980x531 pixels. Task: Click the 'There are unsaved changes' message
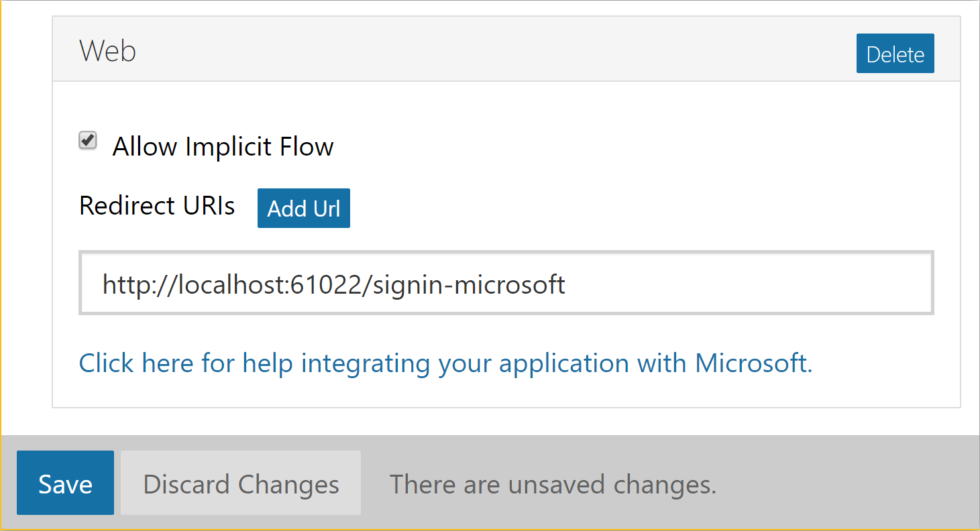553,483
